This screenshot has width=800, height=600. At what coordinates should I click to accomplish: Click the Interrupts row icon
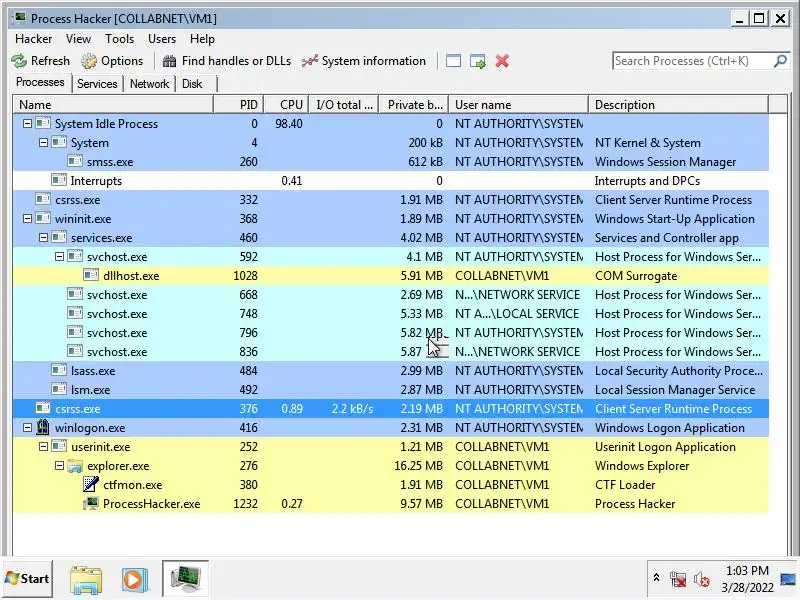pyautogui.click(x=59, y=181)
